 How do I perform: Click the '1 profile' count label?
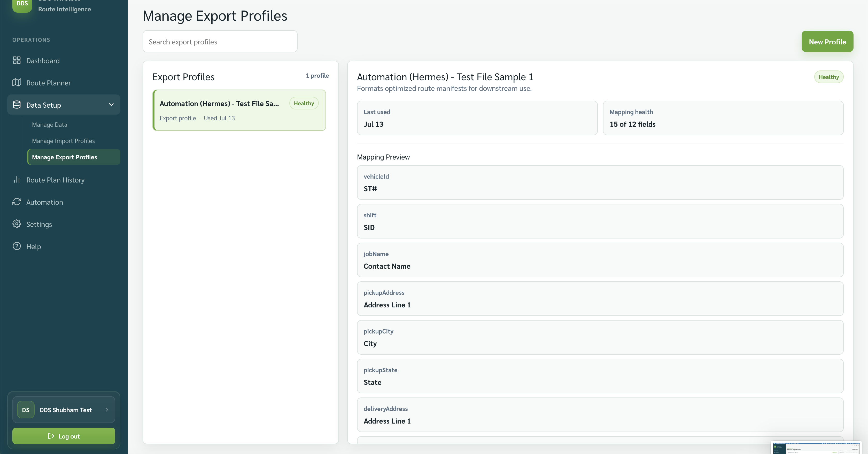click(317, 76)
